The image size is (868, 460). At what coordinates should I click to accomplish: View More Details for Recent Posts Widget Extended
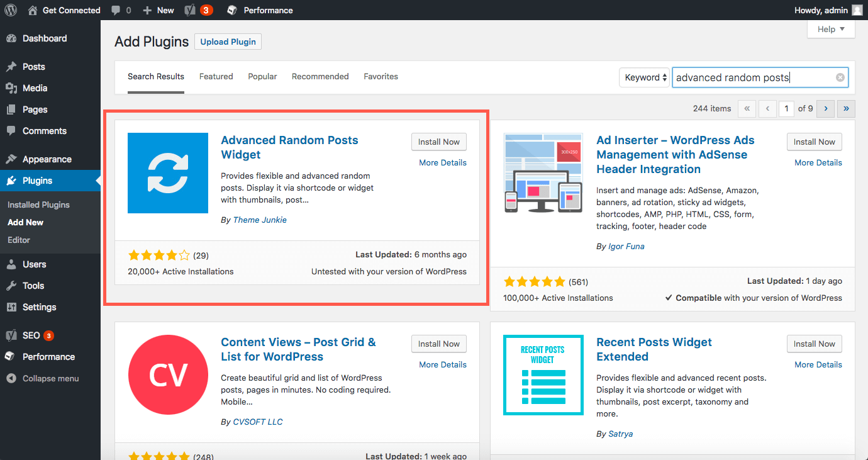click(818, 364)
